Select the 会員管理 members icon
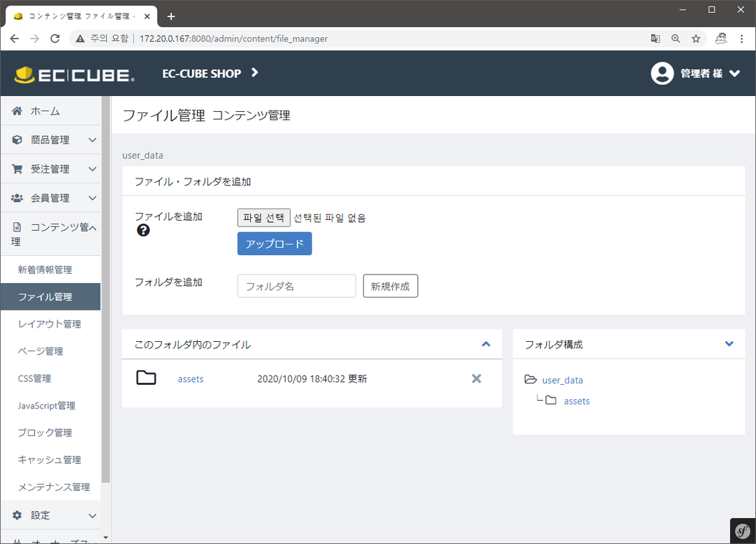Viewport: 756px width, 544px height. (x=18, y=198)
